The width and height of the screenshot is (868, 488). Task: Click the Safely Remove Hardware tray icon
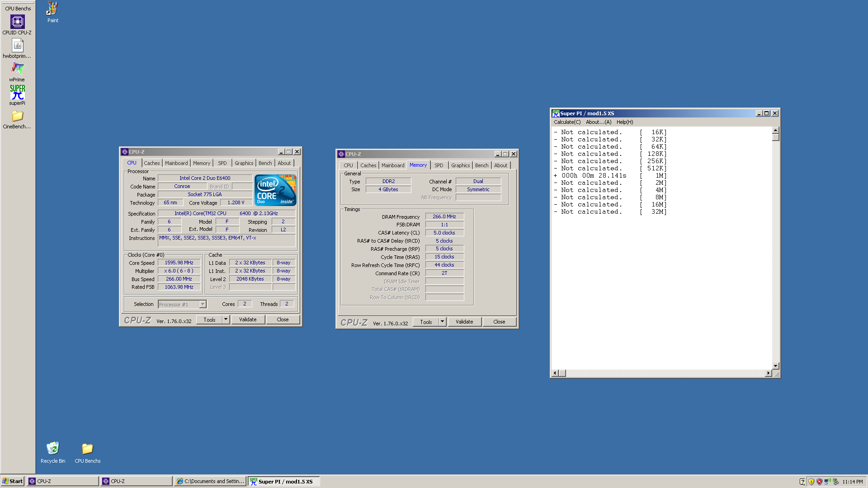pos(835,482)
